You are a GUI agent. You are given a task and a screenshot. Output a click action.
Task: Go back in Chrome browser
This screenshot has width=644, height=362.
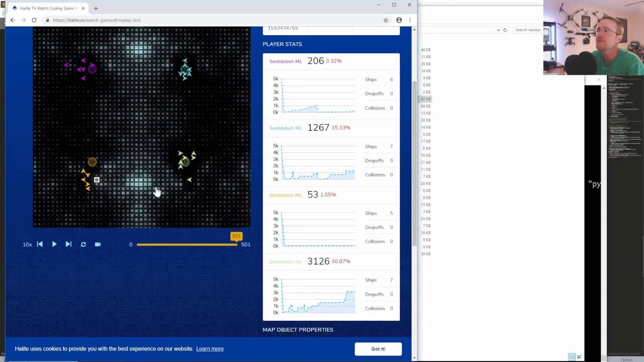point(13,20)
